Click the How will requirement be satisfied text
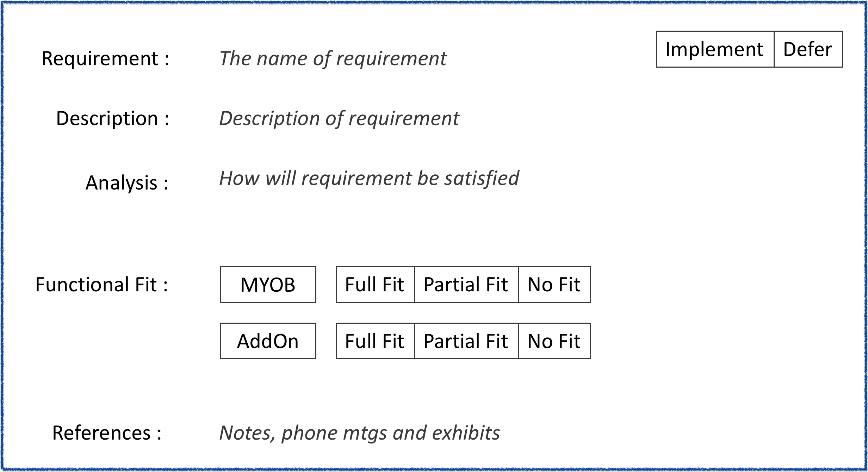The width and height of the screenshot is (868, 472). click(x=369, y=178)
